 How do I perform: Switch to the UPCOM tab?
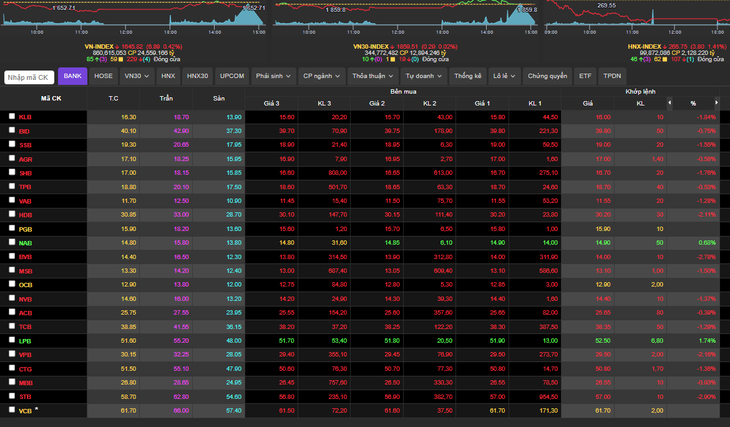(232, 76)
